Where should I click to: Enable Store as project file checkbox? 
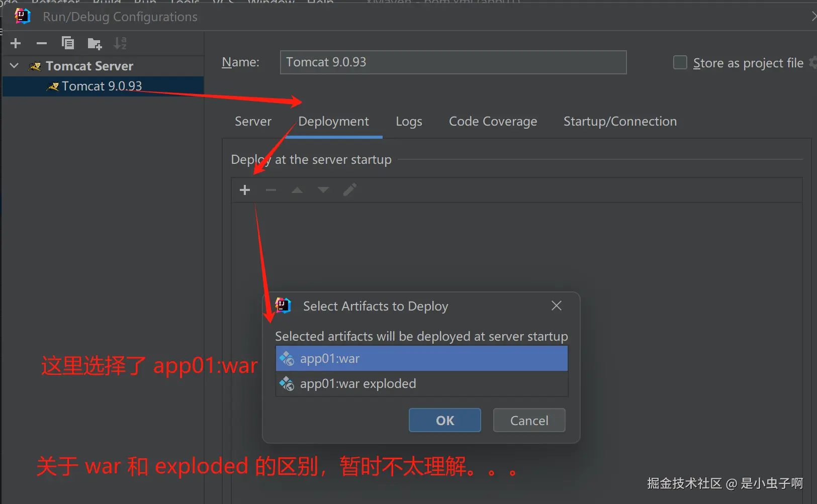pos(680,63)
